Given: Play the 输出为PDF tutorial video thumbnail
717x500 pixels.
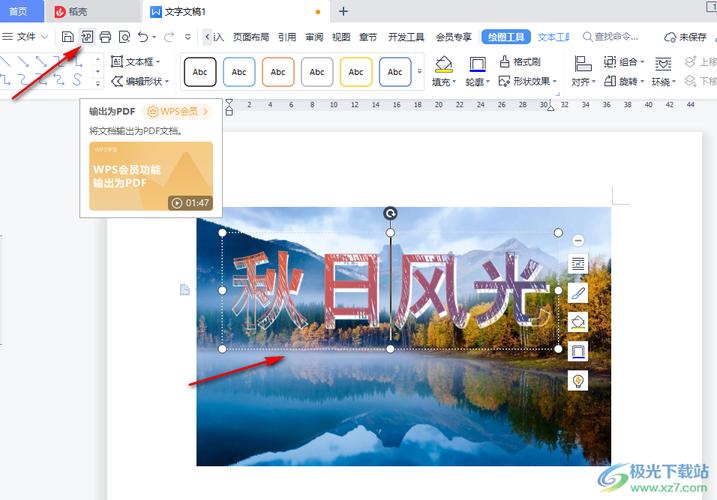Looking at the screenshot, I should click(x=151, y=176).
